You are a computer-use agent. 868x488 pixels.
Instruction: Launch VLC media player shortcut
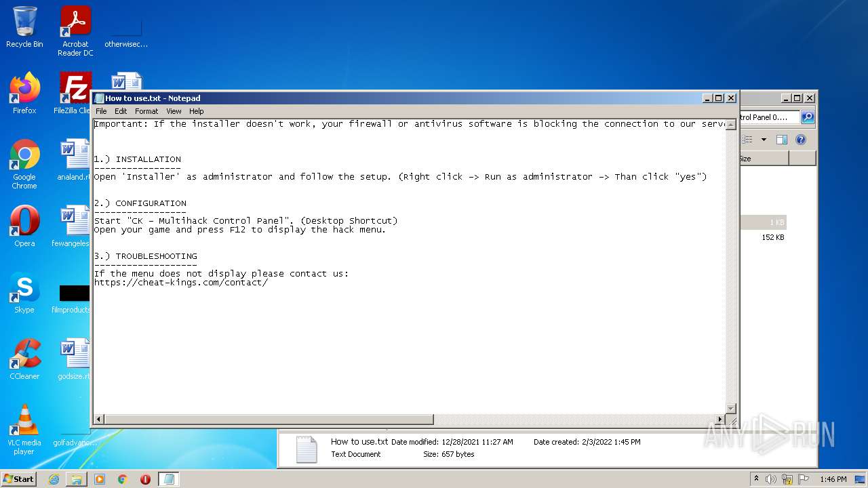coord(24,430)
